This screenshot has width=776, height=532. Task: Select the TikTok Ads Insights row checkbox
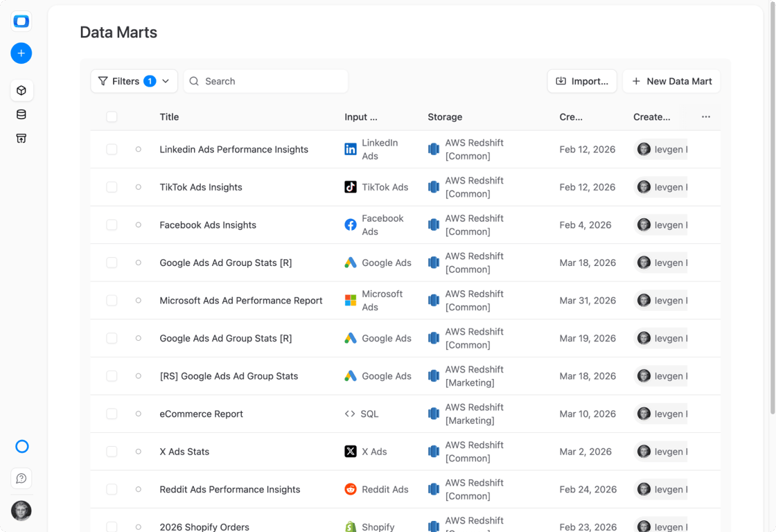[112, 187]
